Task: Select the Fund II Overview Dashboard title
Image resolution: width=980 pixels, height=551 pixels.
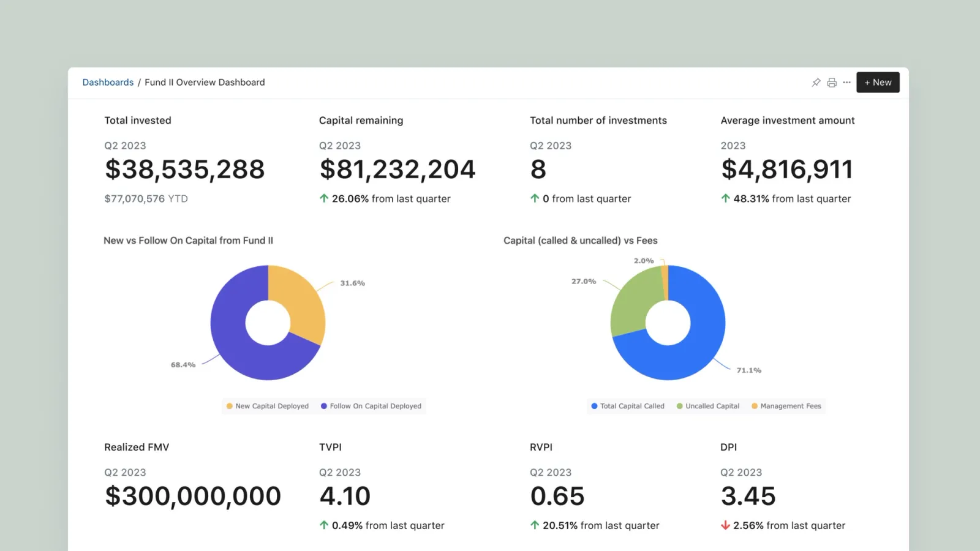Action: tap(205, 82)
